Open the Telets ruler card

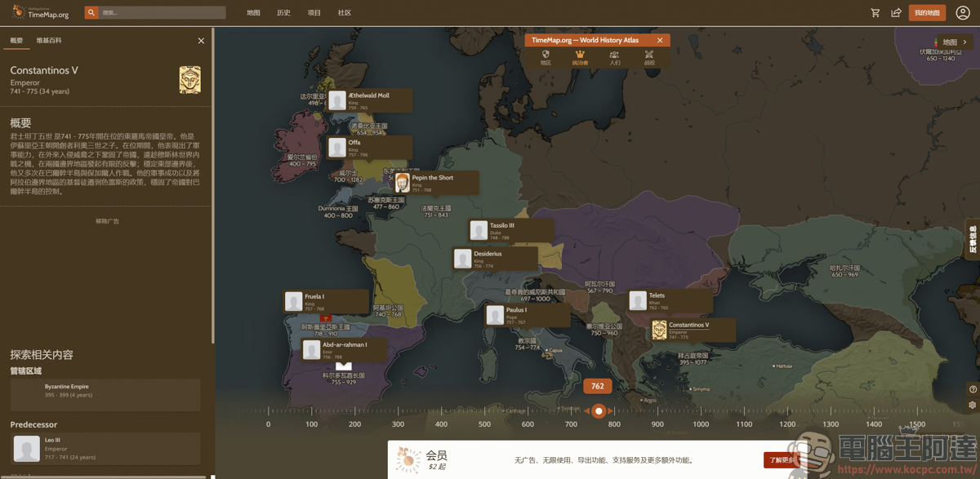[x=670, y=301]
